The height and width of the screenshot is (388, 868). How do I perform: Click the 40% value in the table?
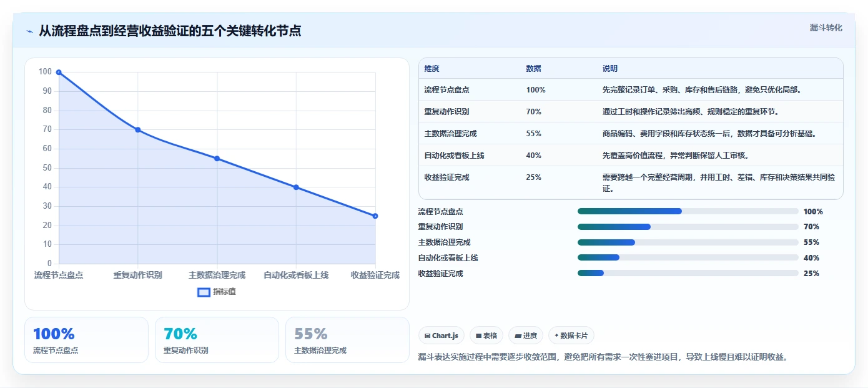534,156
